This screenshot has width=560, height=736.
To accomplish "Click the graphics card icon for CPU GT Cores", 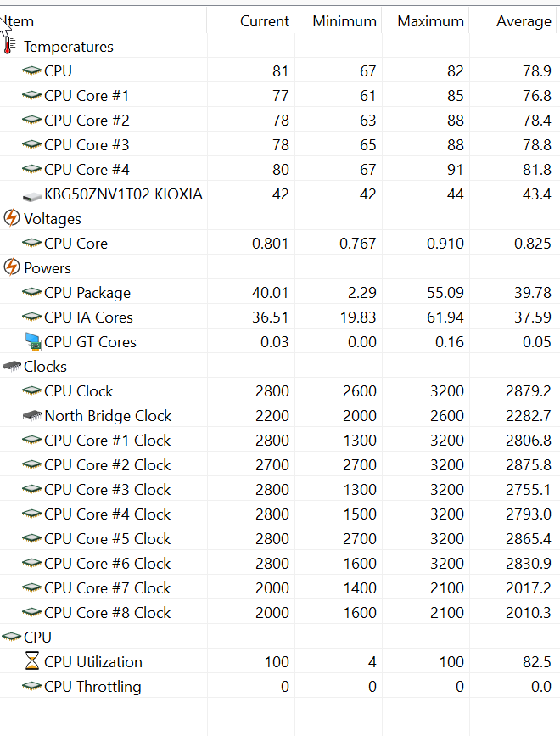I will (x=33, y=341).
